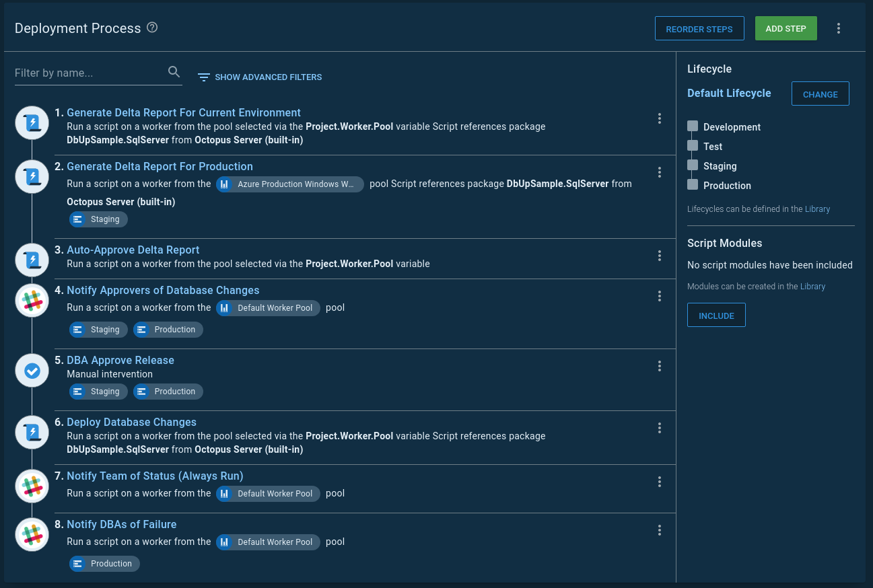Click the manual intervention check icon on DBA Approve Release
This screenshot has width=873, height=588.
[x=32, y=370]
